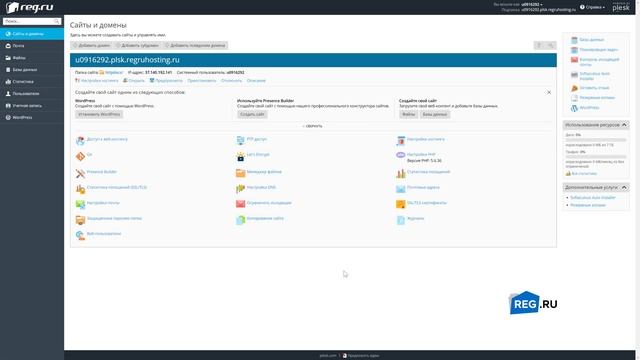The height and width of the screenshot is (360, 640).
Task: Open the File Manager folder icon
Action: pos(240,173)
